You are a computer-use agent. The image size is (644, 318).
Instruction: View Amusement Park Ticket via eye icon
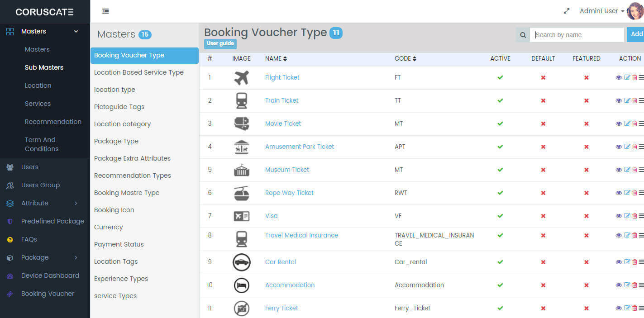[x=619, y=147]
